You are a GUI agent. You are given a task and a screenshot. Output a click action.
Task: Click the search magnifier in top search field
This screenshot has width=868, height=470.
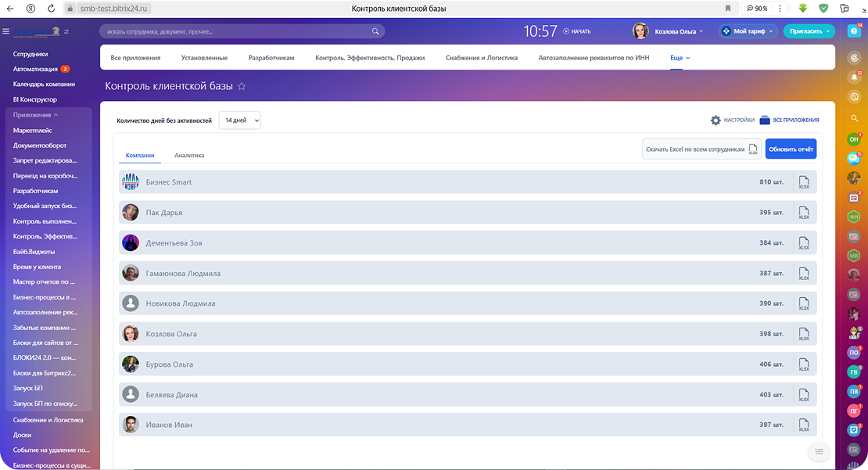coord(375,31)
